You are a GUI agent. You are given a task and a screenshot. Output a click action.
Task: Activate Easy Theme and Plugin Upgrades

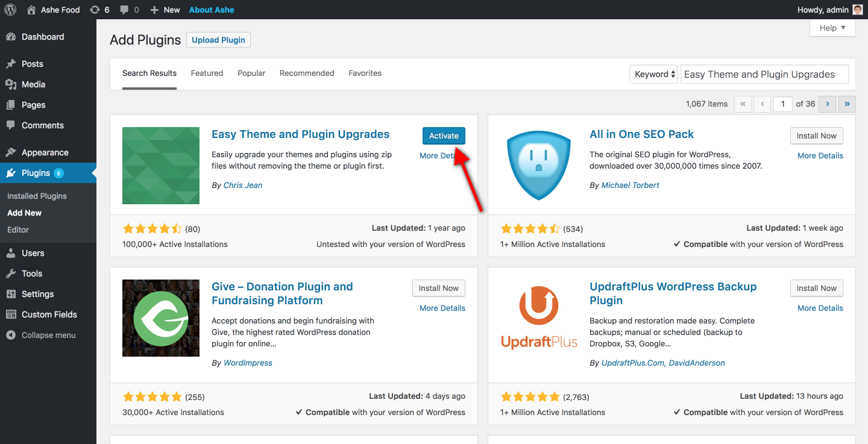coord(444,136)
